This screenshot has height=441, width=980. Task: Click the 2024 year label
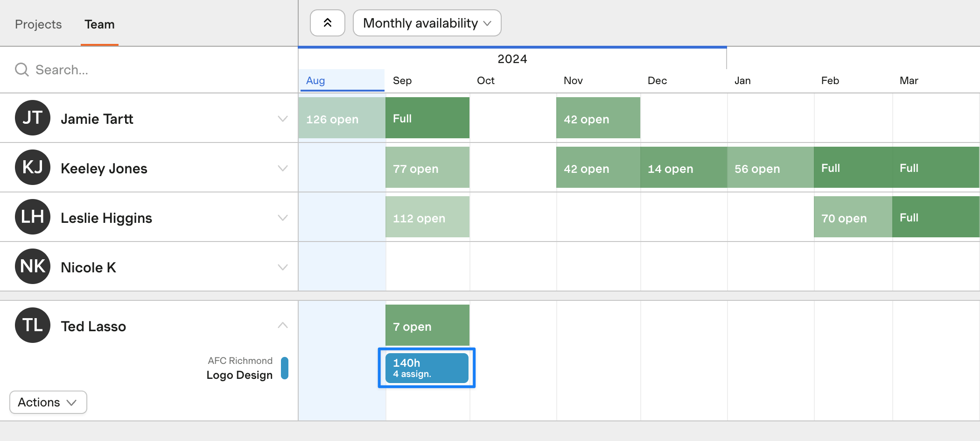pyautogui.click(x=512, y=59)
